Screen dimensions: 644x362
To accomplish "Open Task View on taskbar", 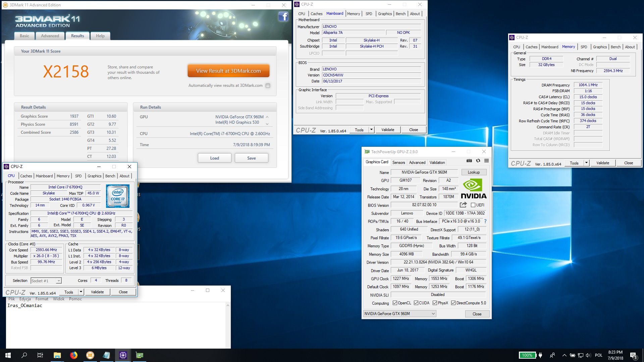I will pos(40,355).
